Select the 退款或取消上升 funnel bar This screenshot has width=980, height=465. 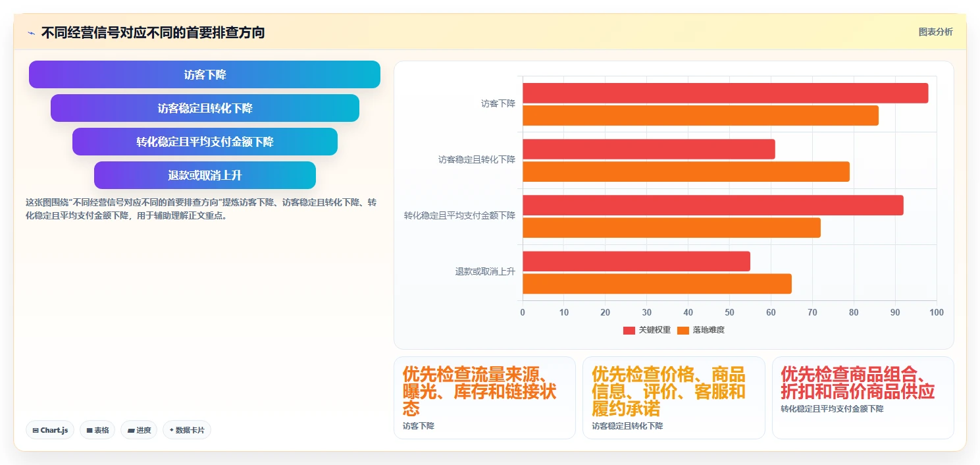coord(205,175)
